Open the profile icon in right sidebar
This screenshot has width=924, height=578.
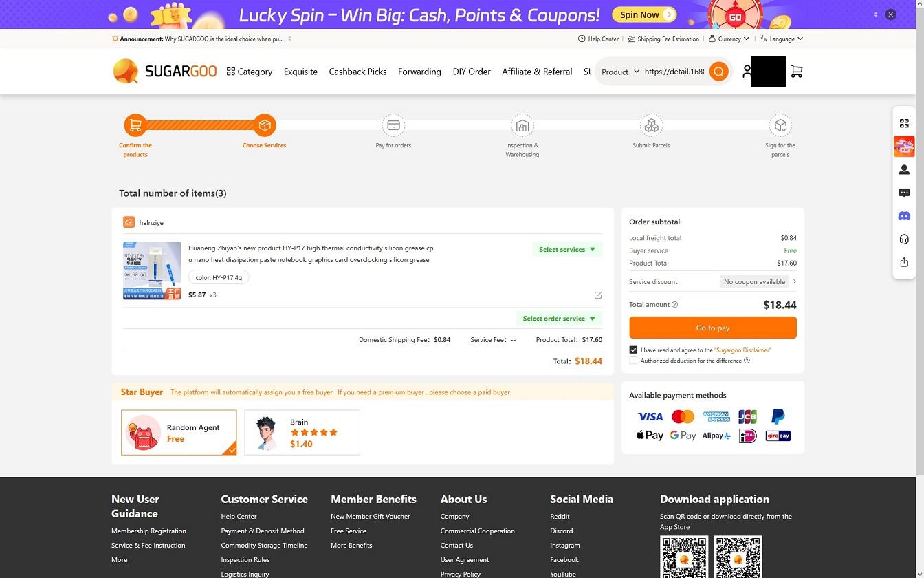[x=904, y=169]
